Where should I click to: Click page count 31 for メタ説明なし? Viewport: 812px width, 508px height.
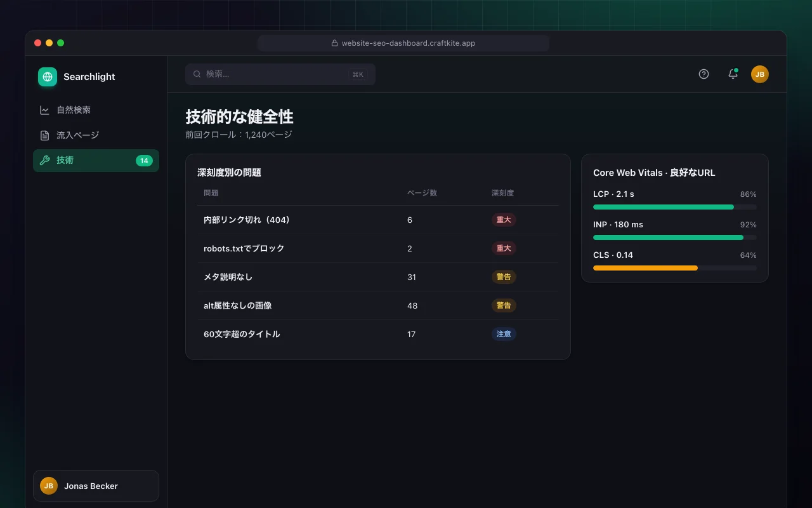(412, 277)
